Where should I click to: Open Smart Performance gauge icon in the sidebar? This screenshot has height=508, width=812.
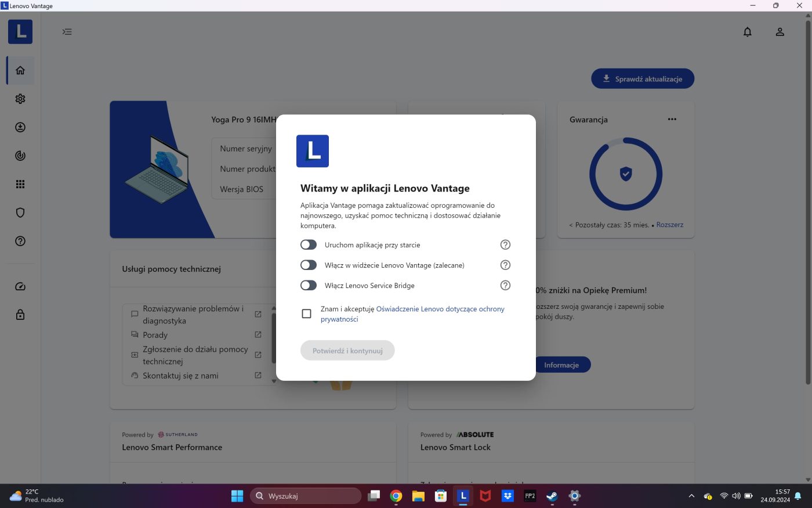point(20,286)
